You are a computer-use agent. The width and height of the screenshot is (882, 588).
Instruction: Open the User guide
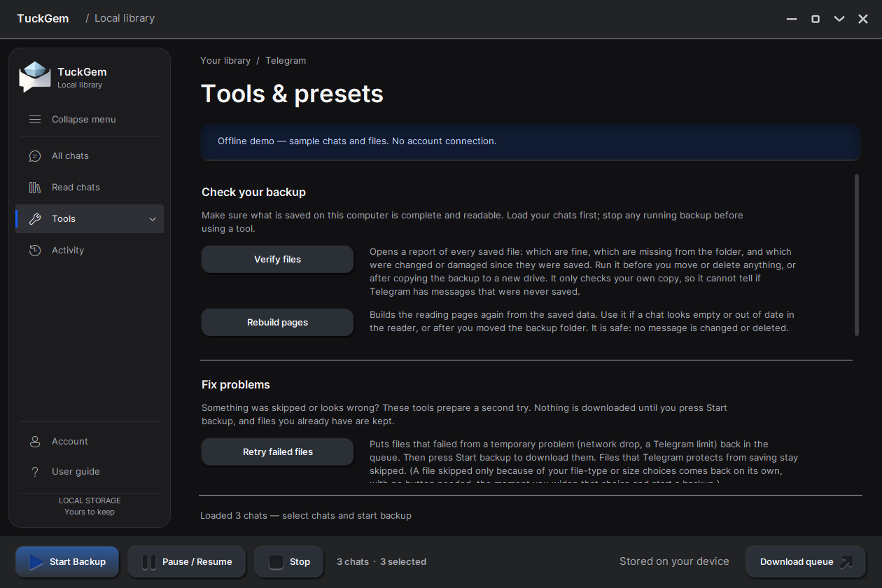tap(90, 472)
